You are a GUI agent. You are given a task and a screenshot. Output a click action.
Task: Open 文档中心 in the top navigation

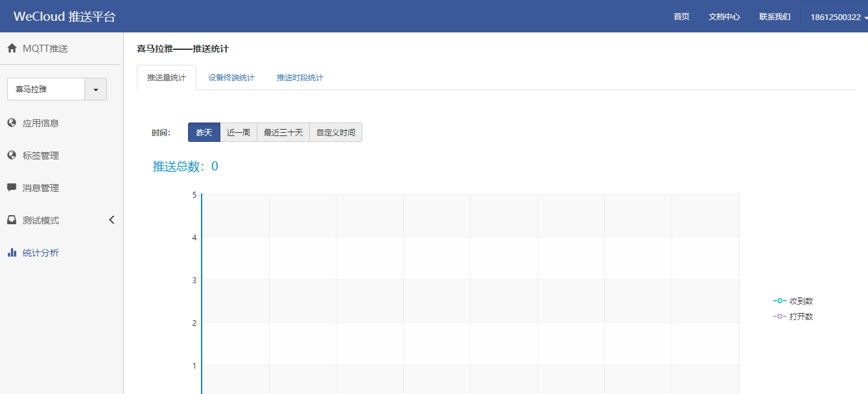(x=724, y=17)
